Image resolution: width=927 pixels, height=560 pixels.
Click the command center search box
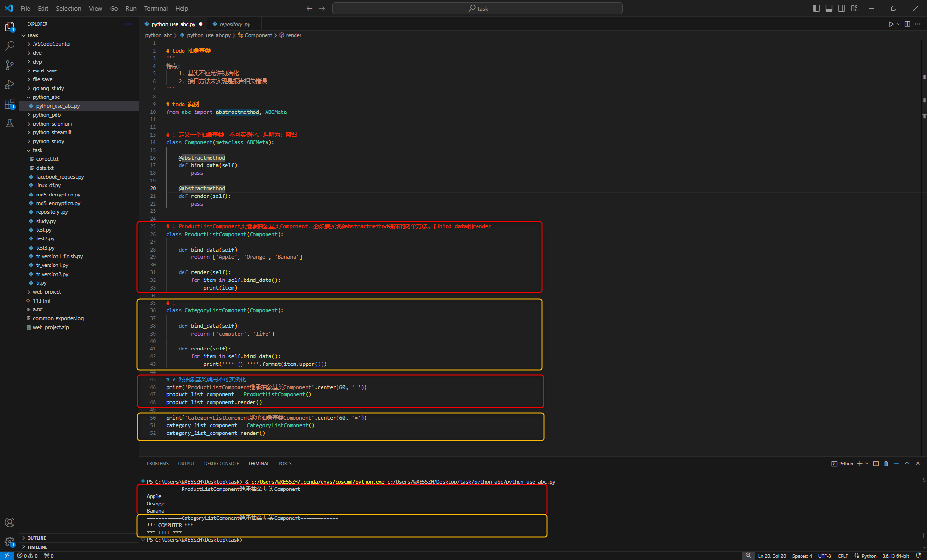[x=478, y=8]
